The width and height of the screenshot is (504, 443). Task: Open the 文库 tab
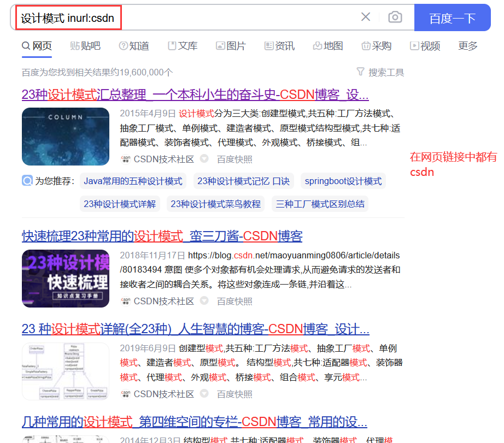pos(183,46)
